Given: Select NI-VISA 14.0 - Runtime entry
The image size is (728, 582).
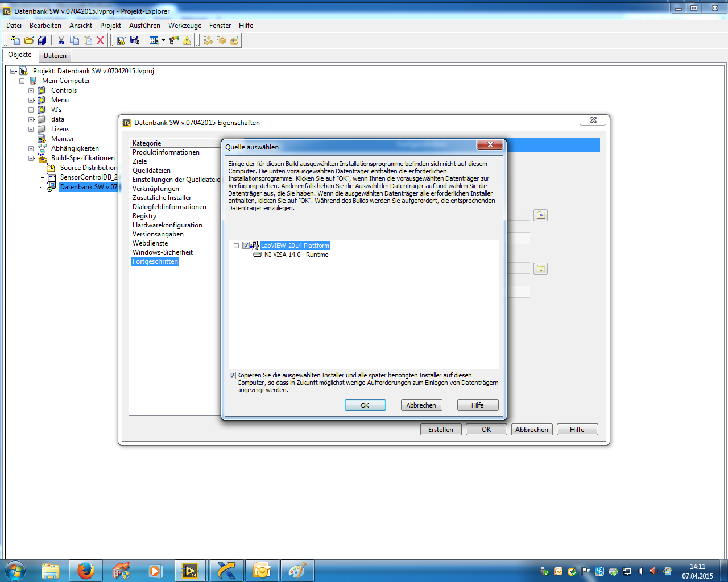Looking at the screenshot, I should coord(296,255).
